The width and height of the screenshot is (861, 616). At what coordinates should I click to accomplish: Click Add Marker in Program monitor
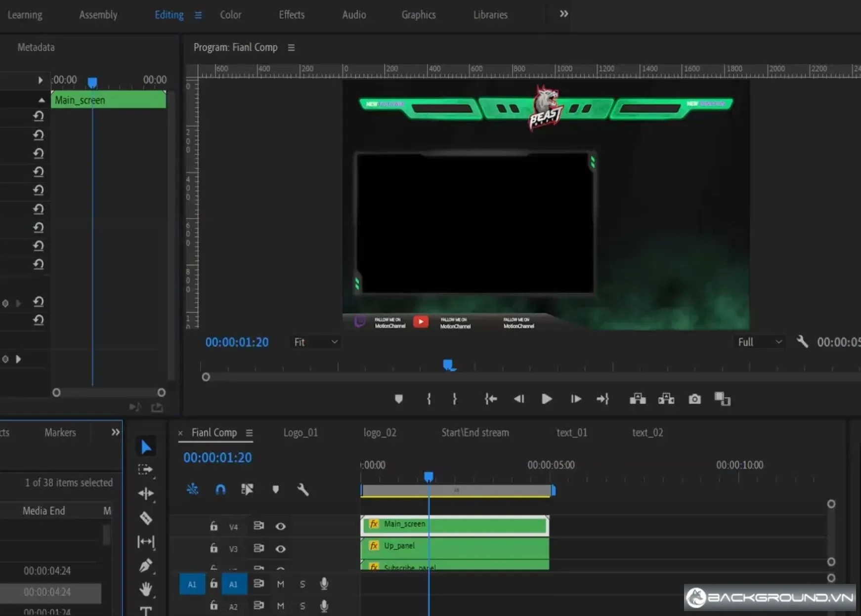pos(399,399)
